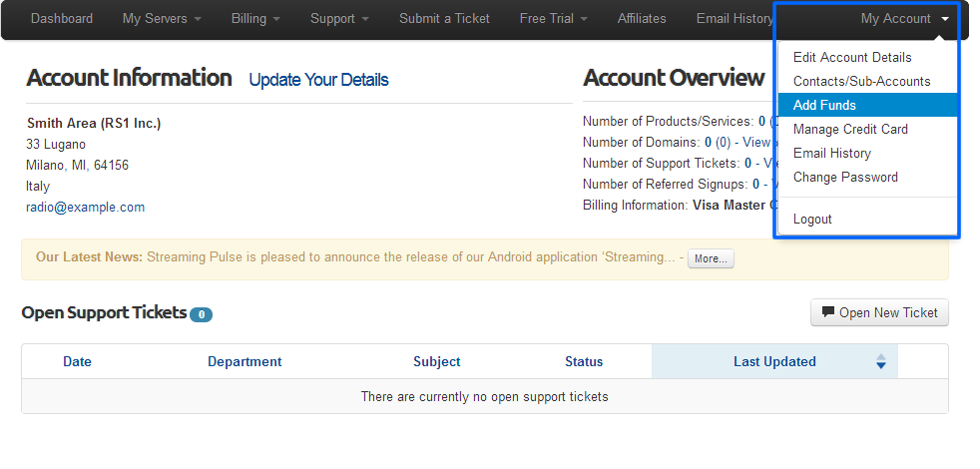Click the radio@example.com email link
Viewport: 980px width, 469px height.
pyautogui.click(x=85, y=207)
